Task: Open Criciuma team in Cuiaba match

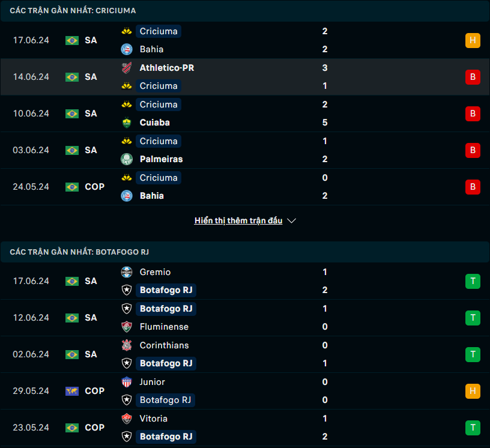Action: coord(159,104)
